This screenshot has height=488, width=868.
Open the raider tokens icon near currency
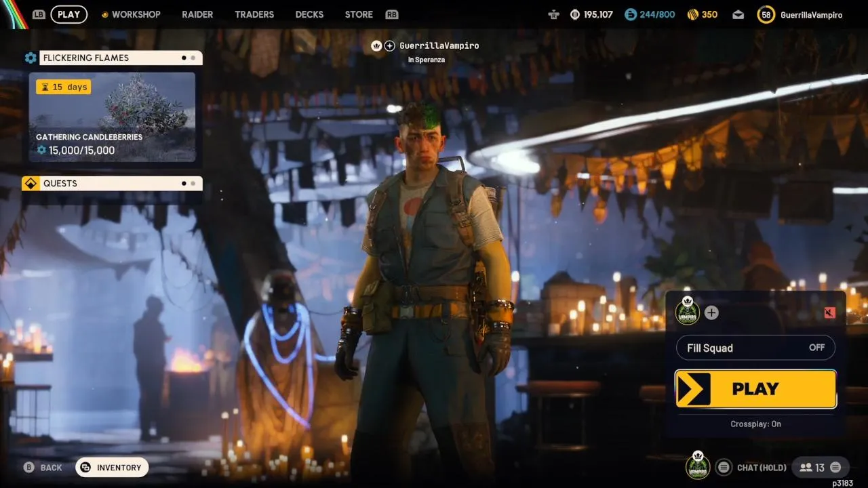click(553, 14)
